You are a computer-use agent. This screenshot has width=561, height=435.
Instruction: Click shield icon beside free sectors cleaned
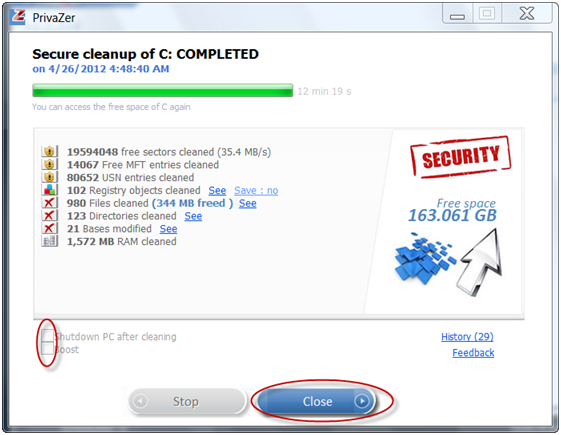[x=49, y=152]
